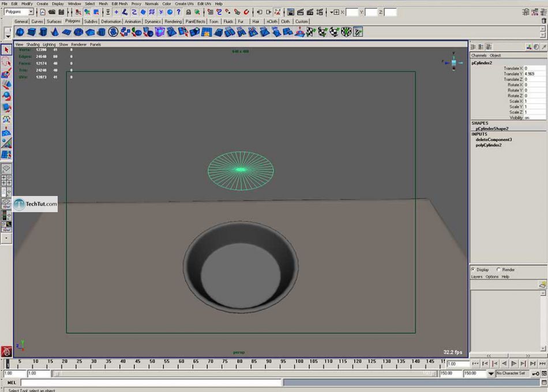The width and height of the screenshot is (548, 392).
Task: Click the layer list scrollbar down arrow
Action: coord(543,348)
